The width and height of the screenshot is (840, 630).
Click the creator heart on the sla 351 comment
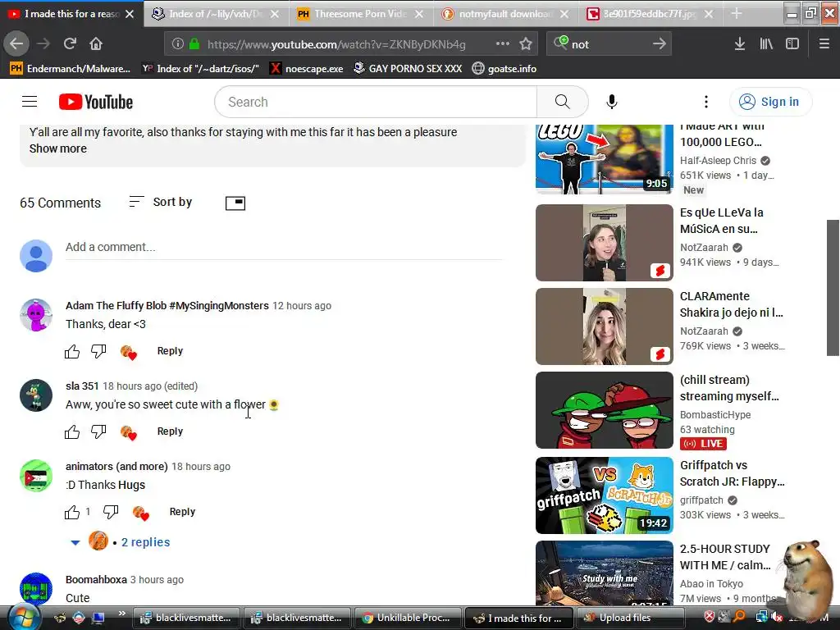128,431
